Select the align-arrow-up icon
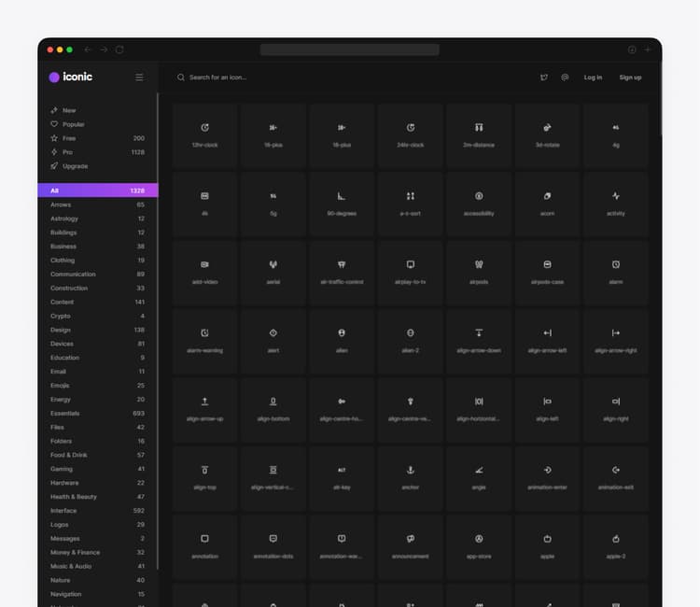Viewport: 700px width, 607px height. coord(205,410)
